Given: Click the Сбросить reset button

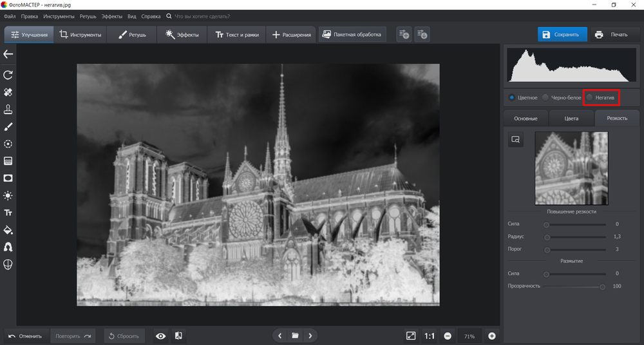Looking at the screenshot, I should 124,336.
